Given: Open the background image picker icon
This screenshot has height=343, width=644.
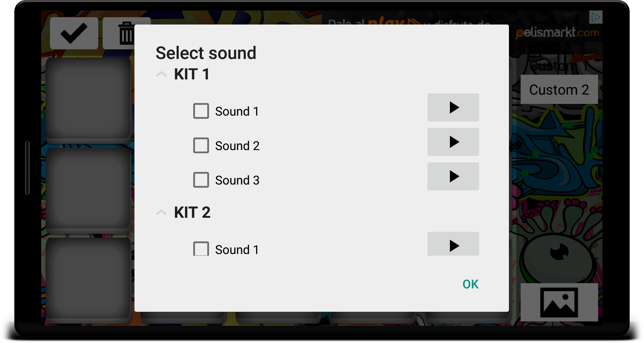Looking at the screenshot, I should click(559, 302).
